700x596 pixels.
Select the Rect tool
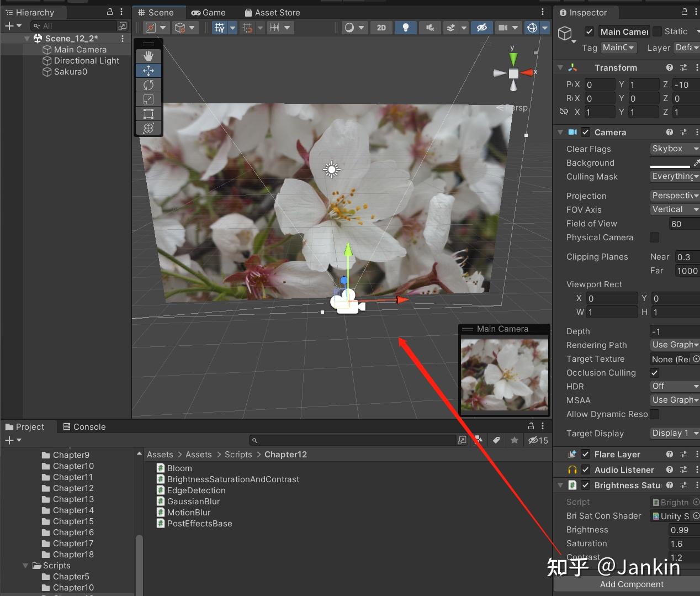coord(148,114)
